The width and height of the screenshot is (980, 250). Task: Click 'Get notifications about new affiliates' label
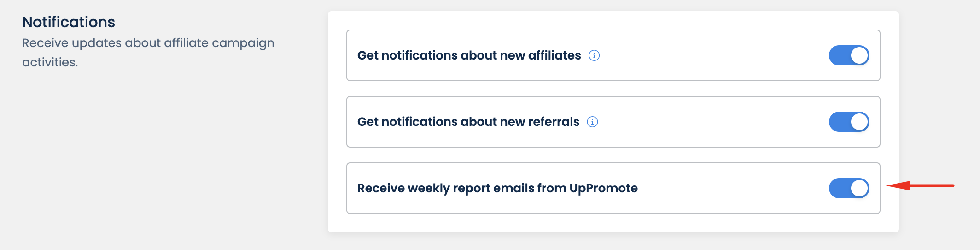pos(469,56)
